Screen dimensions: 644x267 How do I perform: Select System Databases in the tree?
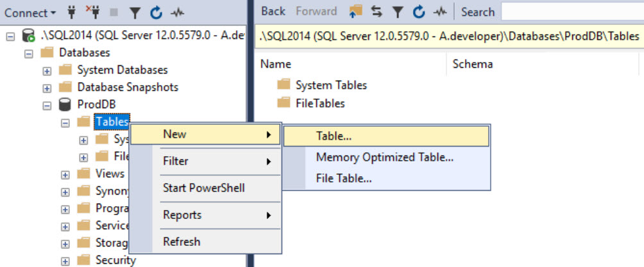click(x=123, y=70)
